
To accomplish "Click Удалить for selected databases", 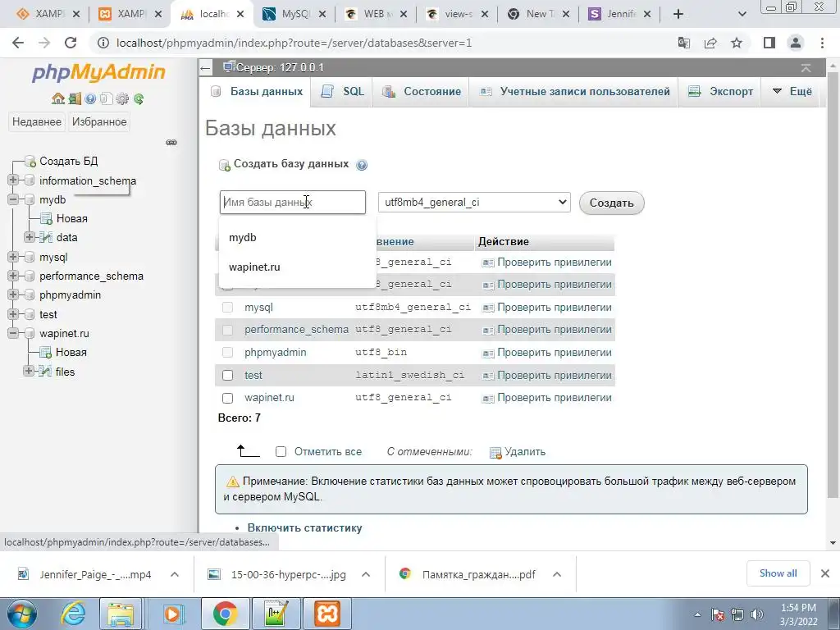I will click(518, 452).
